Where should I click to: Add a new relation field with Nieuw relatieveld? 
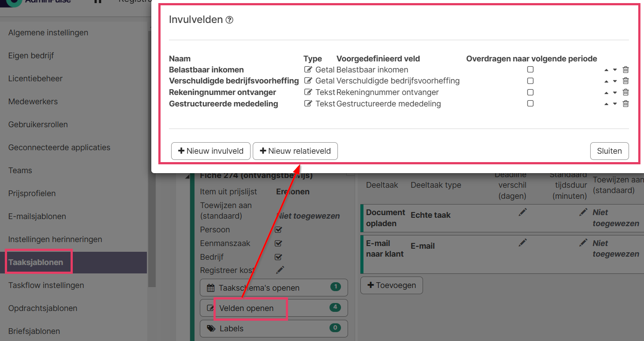tap(295, 151)
